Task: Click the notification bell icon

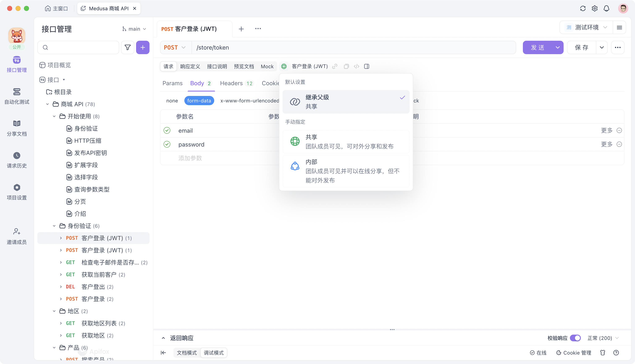Action: tap(606, 8)
